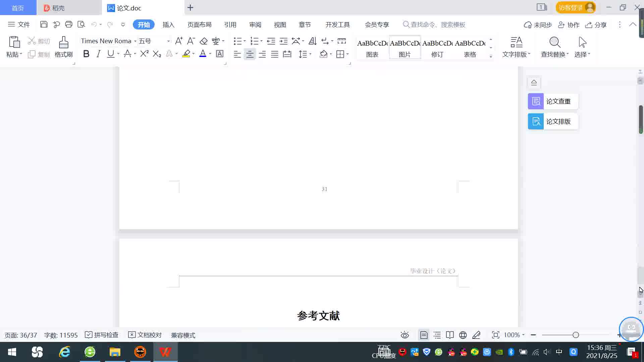The image size is (644, 362).
Task: Expand the font size dropdown (五号)
Action: (168, 41)
